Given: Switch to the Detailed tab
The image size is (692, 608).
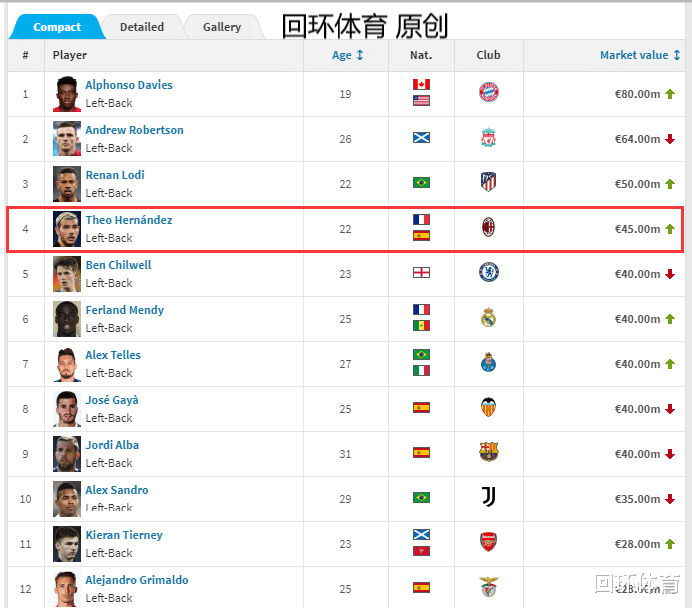Looking at the screenshot, I should tap(142, 27).
